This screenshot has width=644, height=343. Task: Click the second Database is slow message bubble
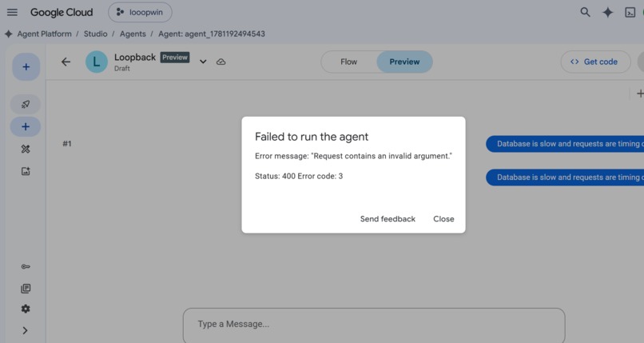(565, 177)
